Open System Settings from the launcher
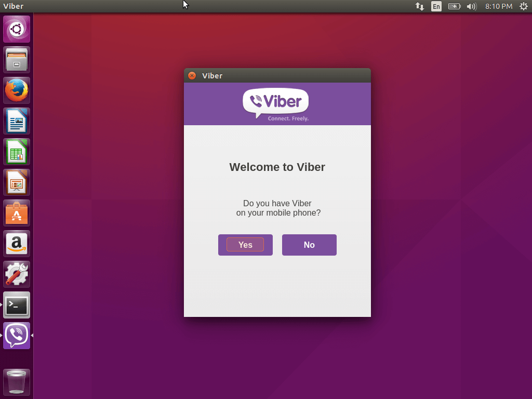This screenshot has width=532, height=399. pyautogui.click(x=17, y=274)
